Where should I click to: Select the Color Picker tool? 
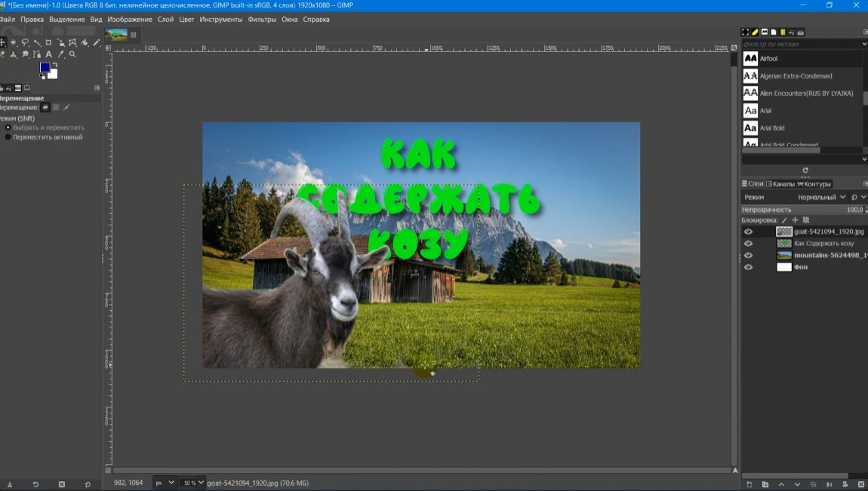point(61,54)
